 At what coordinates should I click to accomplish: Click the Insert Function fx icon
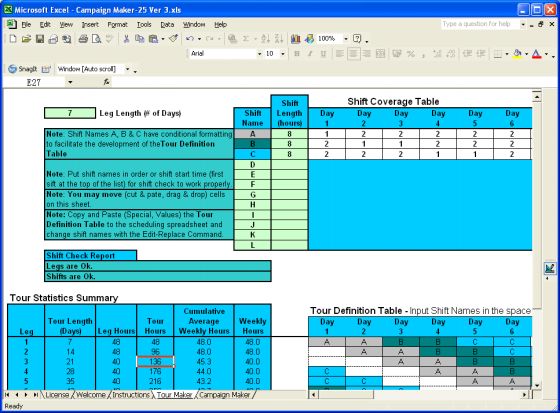coord(106,82)
